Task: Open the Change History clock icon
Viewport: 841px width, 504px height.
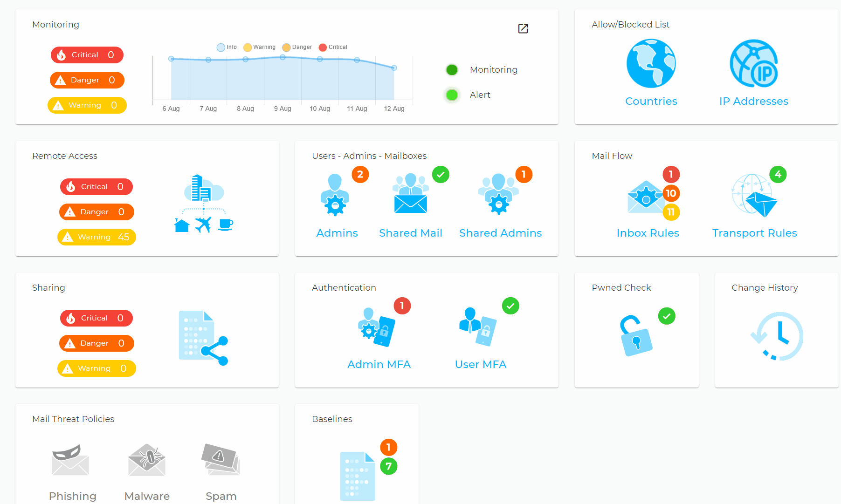Action: 776,336
